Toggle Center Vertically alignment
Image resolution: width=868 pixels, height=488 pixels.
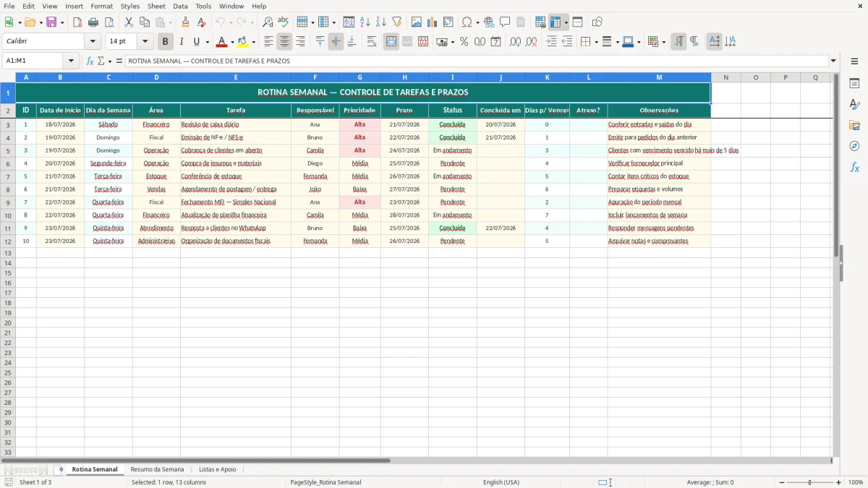(336, 42)
